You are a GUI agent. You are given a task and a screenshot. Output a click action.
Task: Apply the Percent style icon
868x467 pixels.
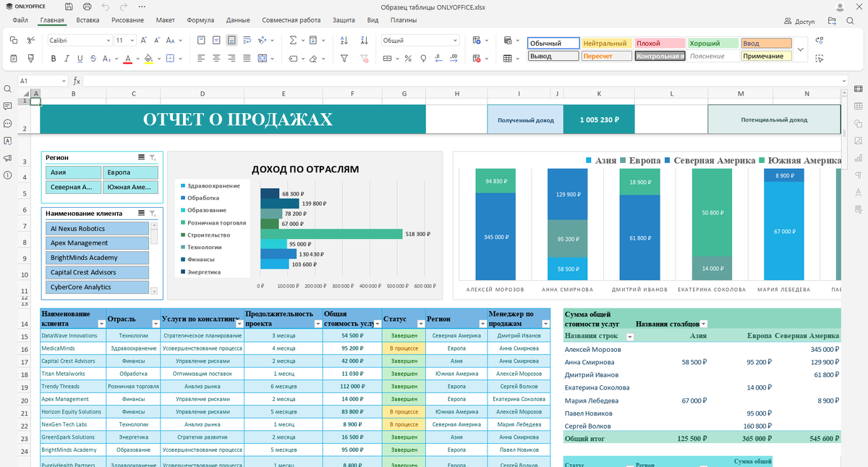click(408, 58)
